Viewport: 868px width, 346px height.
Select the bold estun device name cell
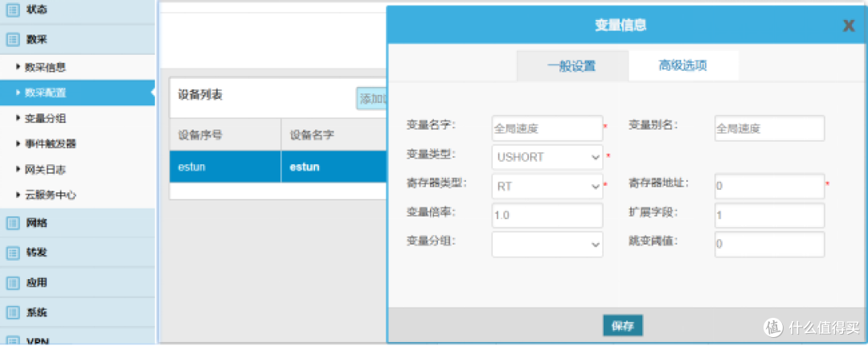334,167
